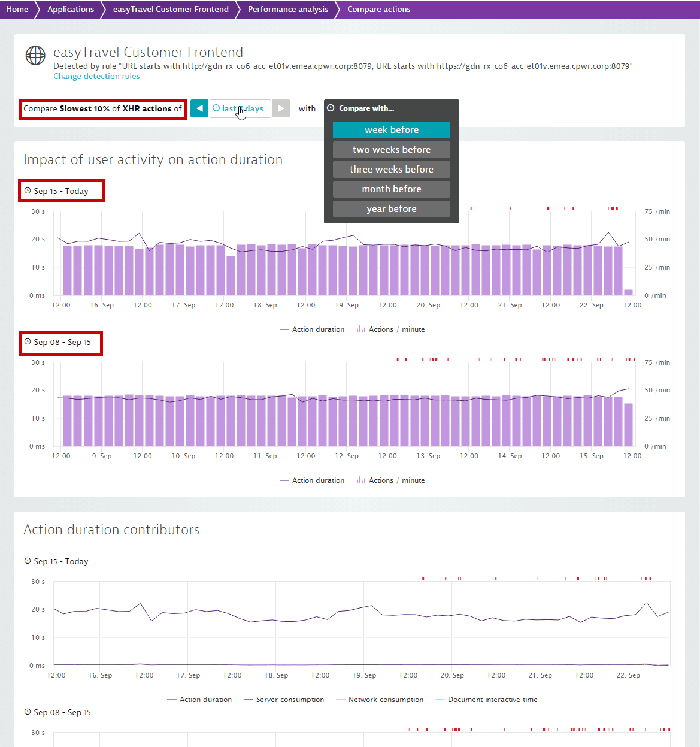Click the "14. Sep" axis label
The image size is (700, 747).
[510, 456]
